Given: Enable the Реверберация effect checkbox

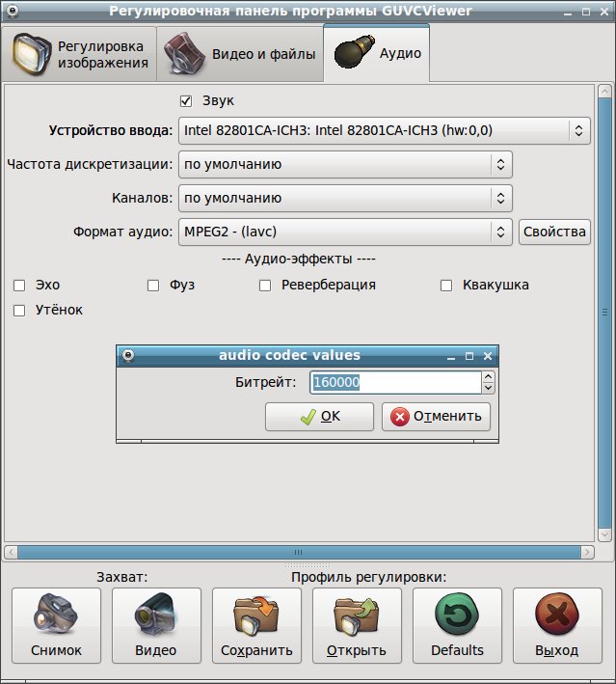Looking at the screenshot, I should (x=265, y=286).
